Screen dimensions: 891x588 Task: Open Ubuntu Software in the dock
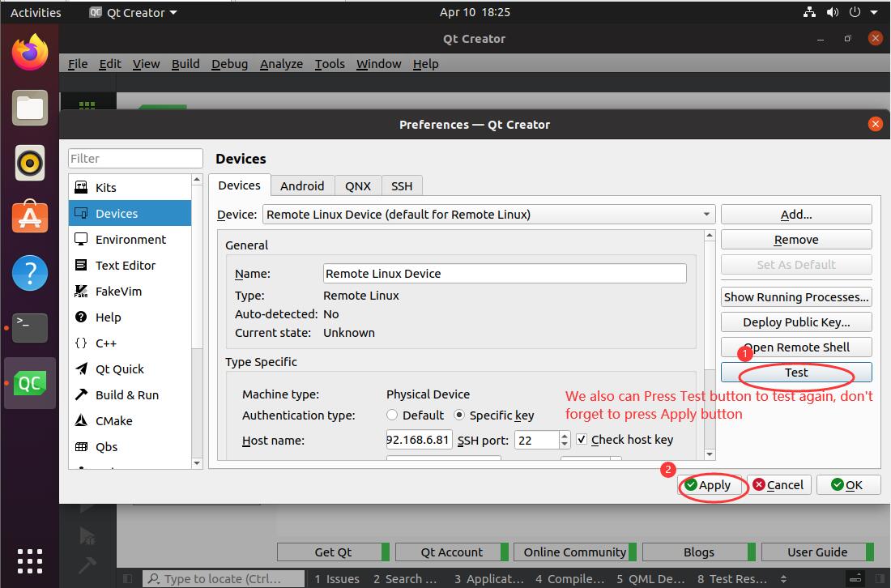(x=29, y=217)
